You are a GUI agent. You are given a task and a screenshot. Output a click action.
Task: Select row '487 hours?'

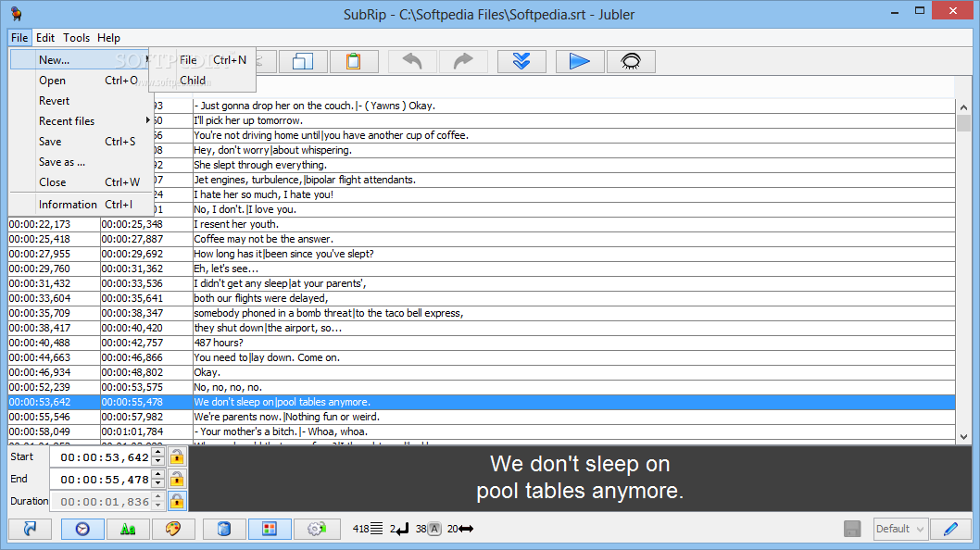point(482,343)
